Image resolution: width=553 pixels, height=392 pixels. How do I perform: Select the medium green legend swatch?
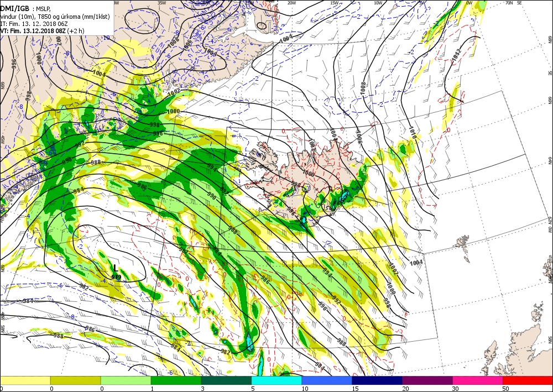(176, 380)
